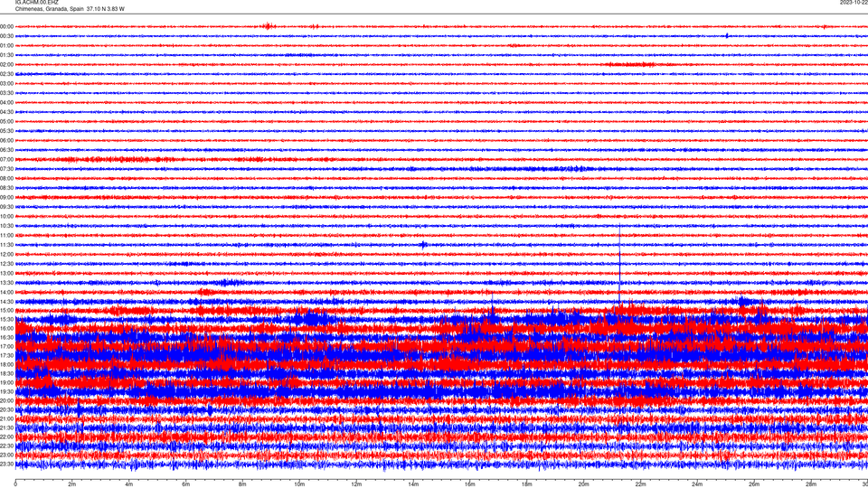Select the 18:00 trace time label

[x=6, y=364]
